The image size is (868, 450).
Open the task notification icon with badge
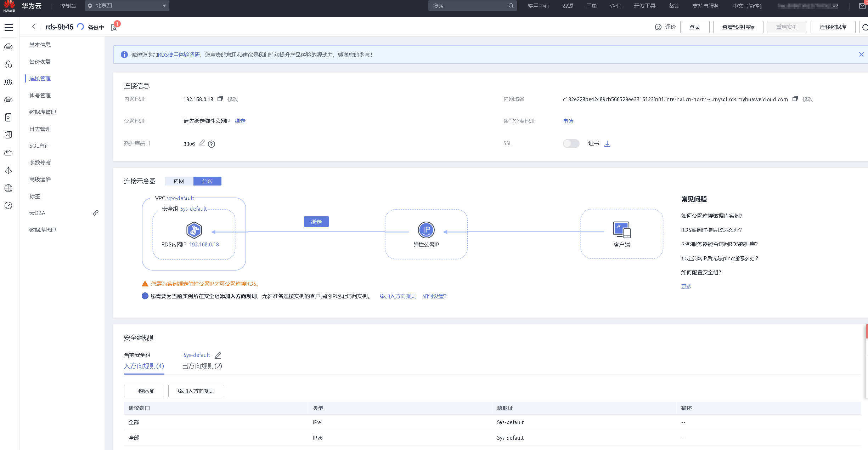(114, 27)
